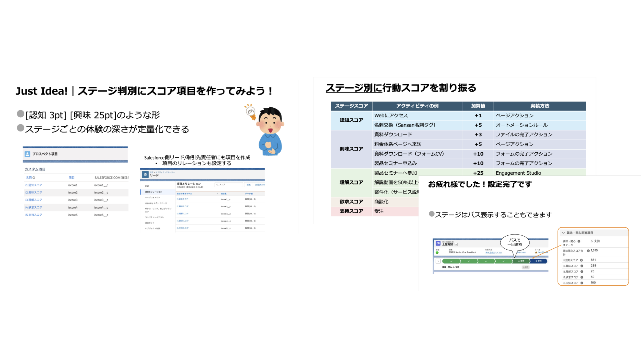Click the contact card icon beside 土屋 敏彦

438,243
